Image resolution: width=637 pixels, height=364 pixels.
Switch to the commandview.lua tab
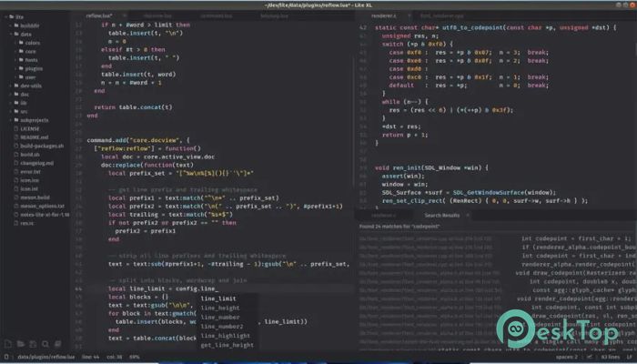pyautogui.click(x=217, y=15)
